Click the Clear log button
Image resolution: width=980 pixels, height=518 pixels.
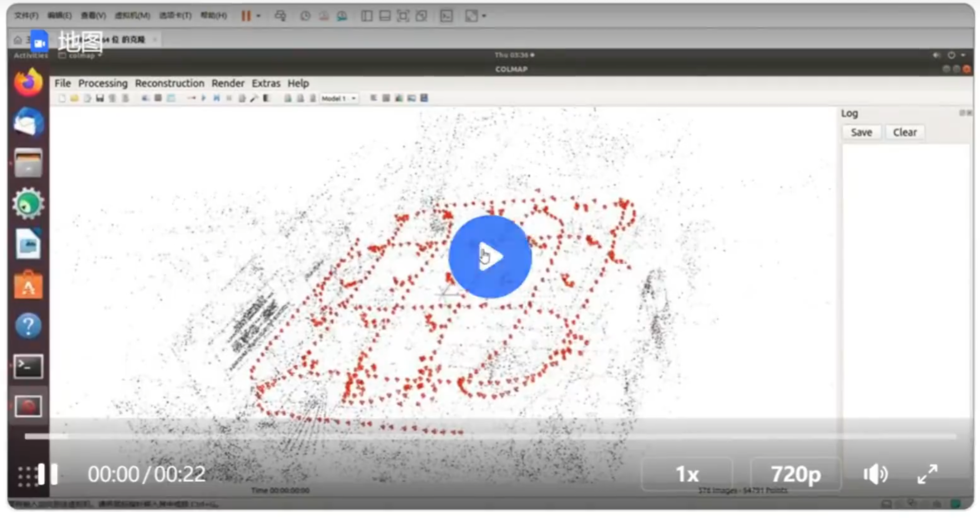(x=904, y=132)
